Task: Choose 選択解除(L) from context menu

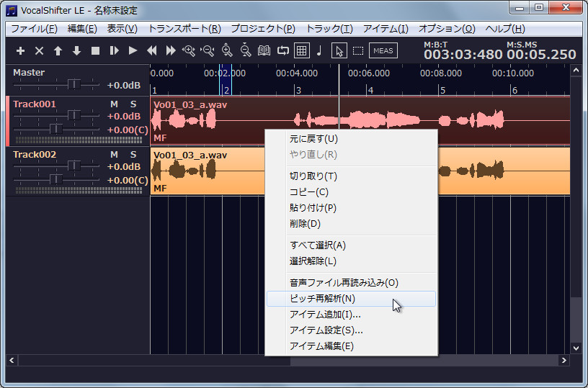Action: (x=352, y=261)
